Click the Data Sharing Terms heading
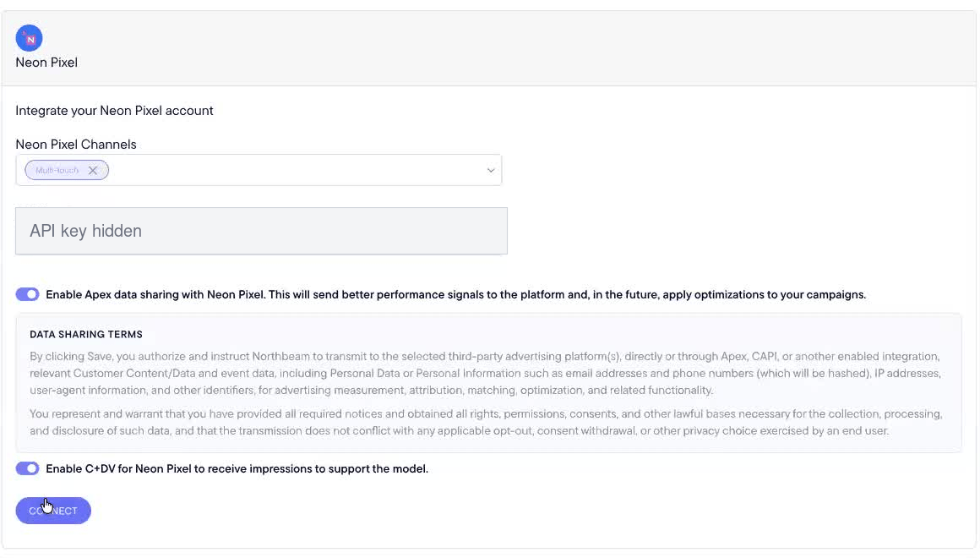 coord(86,334)
